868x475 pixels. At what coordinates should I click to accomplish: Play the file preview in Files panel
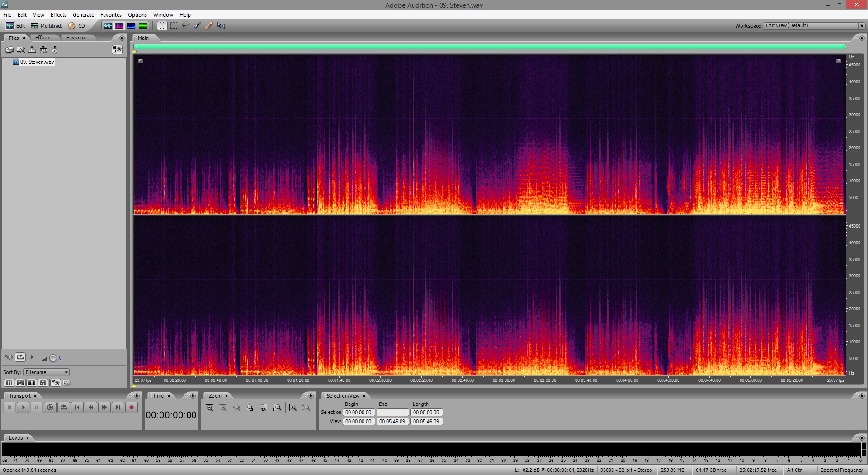point(32,357)
